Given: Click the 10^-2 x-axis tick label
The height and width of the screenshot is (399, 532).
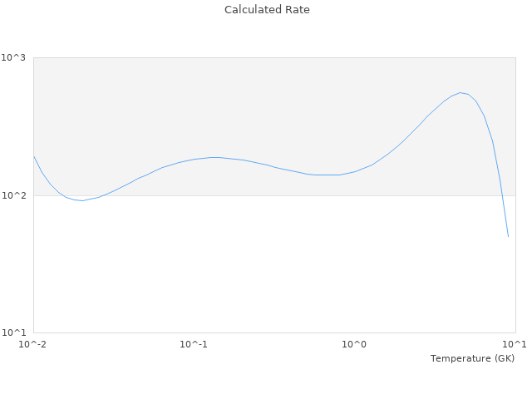Looking at the screenshot, I should pyautogui.click(x=33, y=345).
